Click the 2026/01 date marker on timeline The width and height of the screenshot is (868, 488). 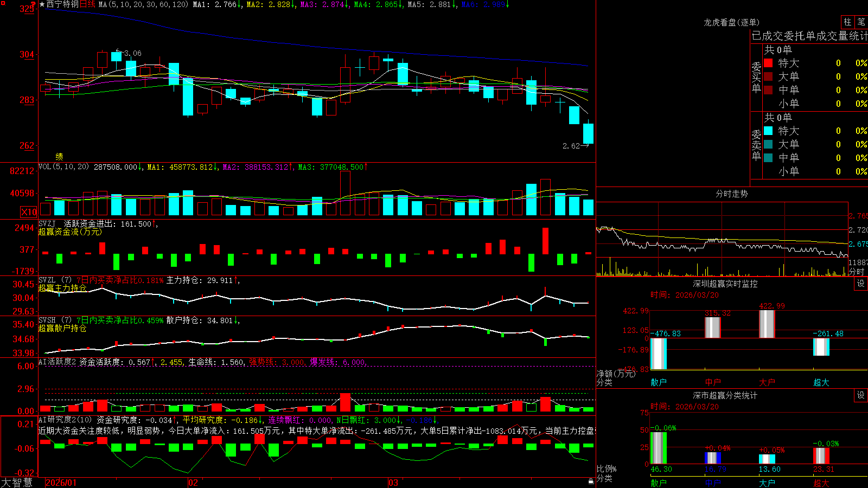pos(61,483)
